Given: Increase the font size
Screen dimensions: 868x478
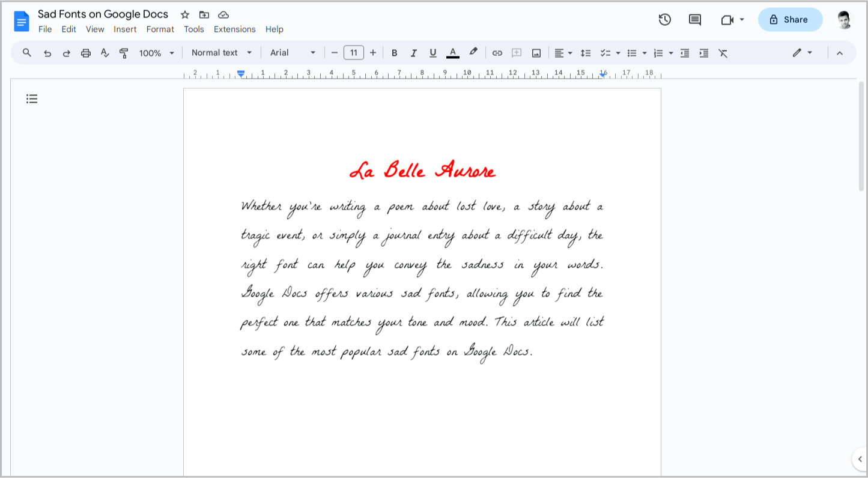Looking at the screenshot, I should [373, 53].
